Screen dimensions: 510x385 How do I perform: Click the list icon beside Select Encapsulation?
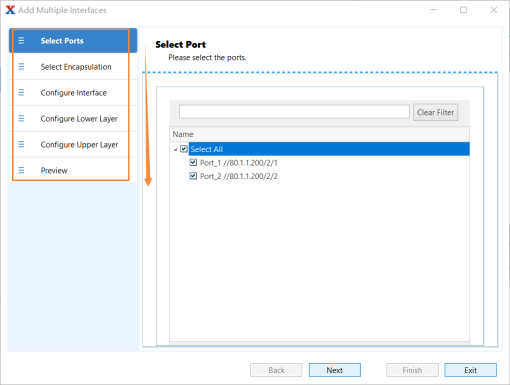(21, 67)
